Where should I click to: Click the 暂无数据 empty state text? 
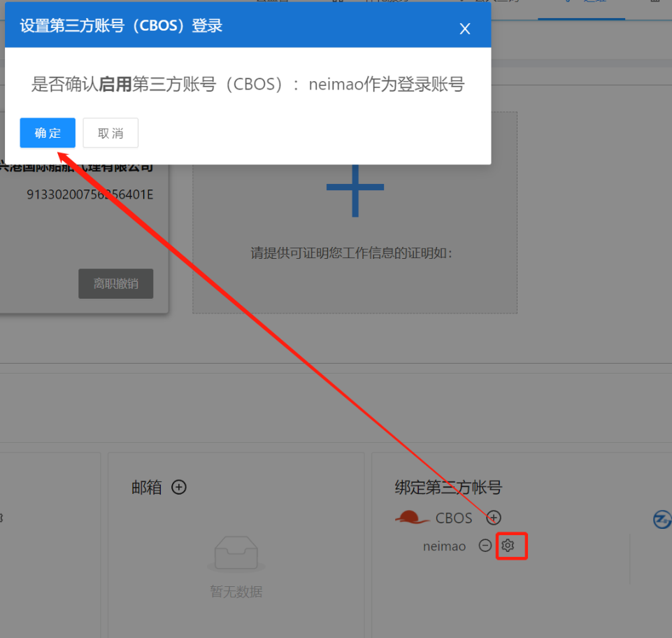pyautogui.click(x=236, y=592)
